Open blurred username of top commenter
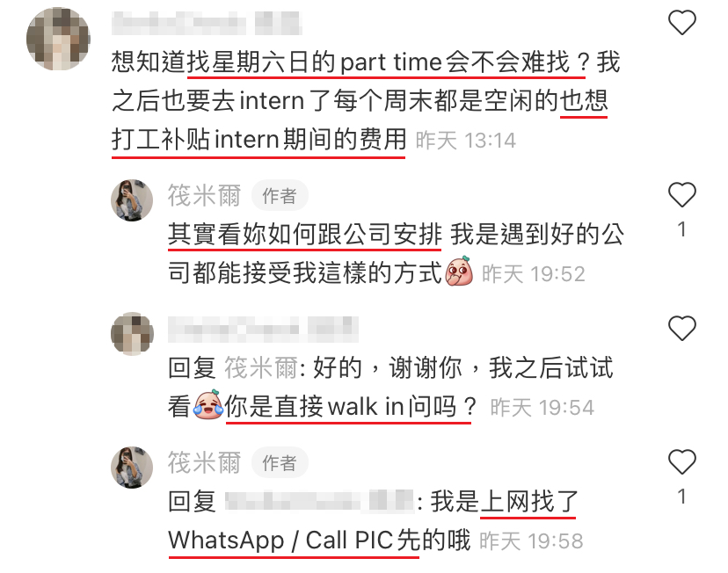 [207, 23]
